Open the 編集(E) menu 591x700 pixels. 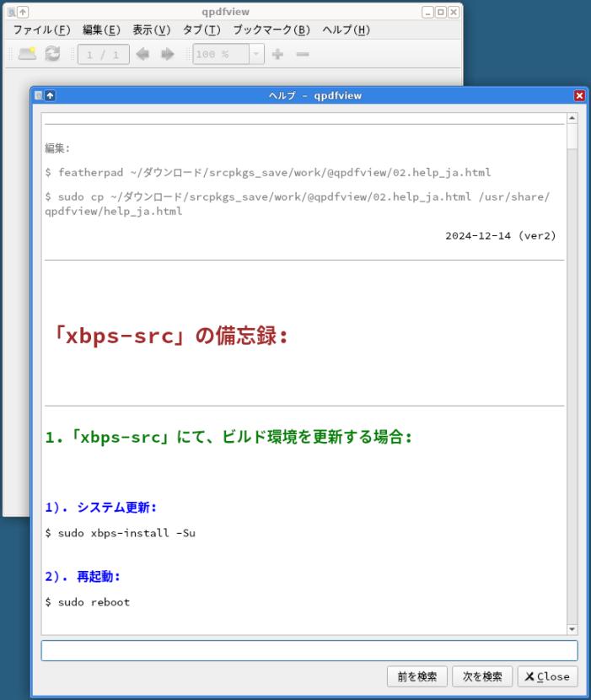101,30
